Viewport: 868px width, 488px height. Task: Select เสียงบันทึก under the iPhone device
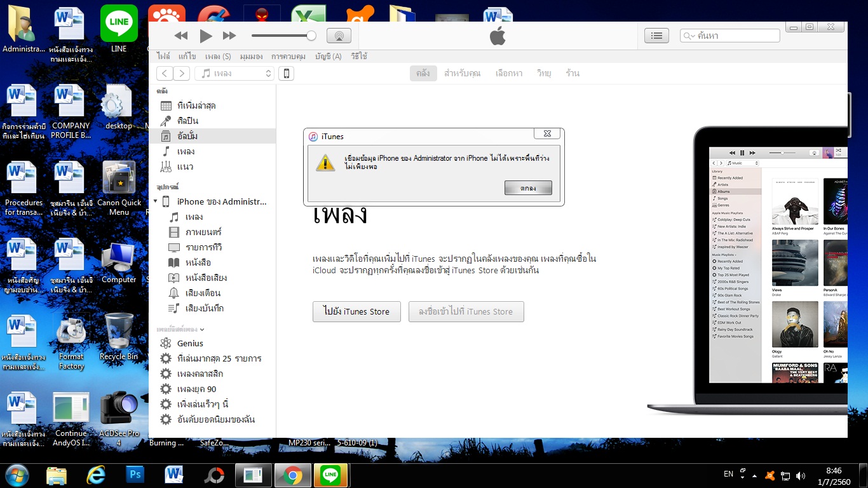tap(213, 308)
